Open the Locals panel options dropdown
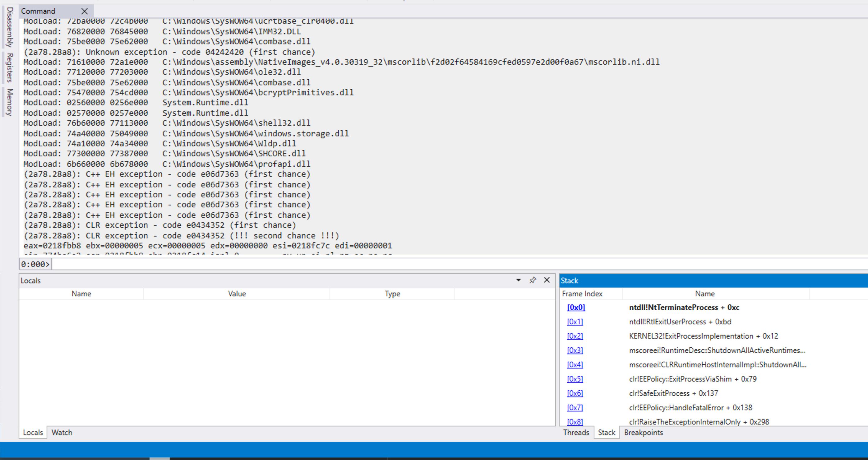Image resolution: width=868 pixels, height=460 pixels. pyautogui.click(x=519, y=280)
